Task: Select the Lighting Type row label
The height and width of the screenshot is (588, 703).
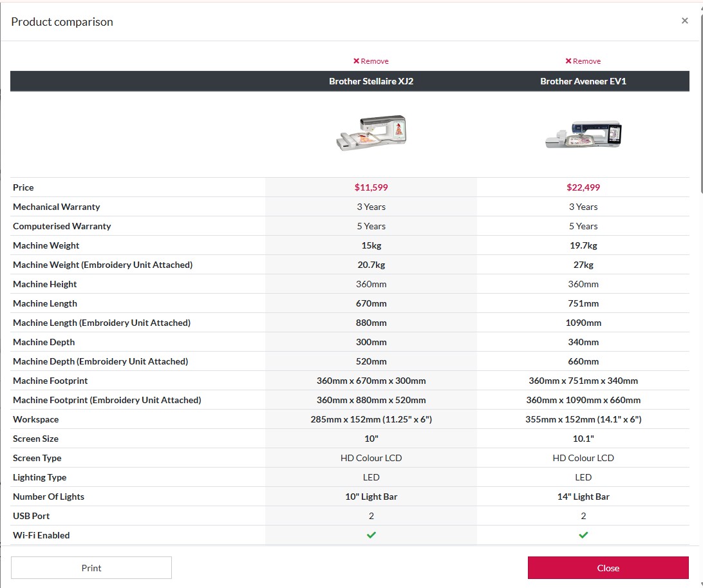Action: tap(39, 477)
